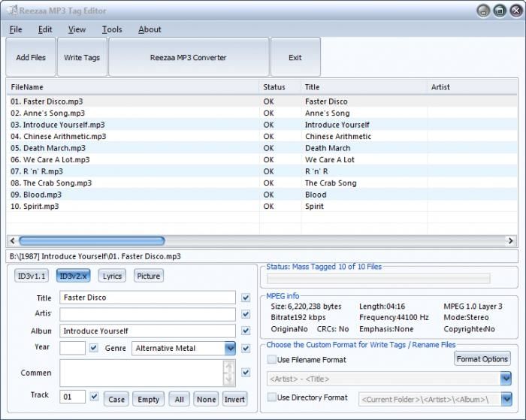Click the Format Options button
The height and width of the screenshot is (420, 526).
[482, 359]
